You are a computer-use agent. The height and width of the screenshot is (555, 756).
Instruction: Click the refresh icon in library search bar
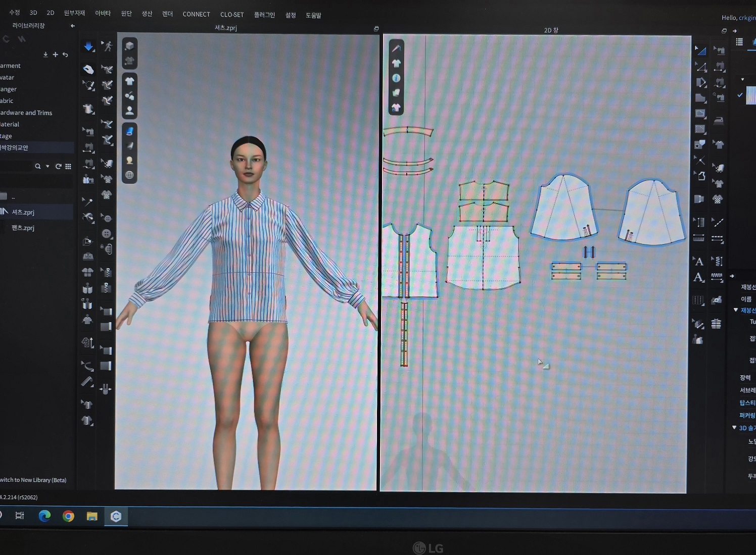click(x=58, y=166)
